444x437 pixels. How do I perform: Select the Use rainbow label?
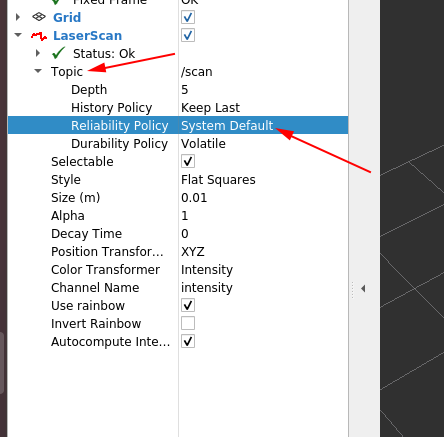pos(88,306)
